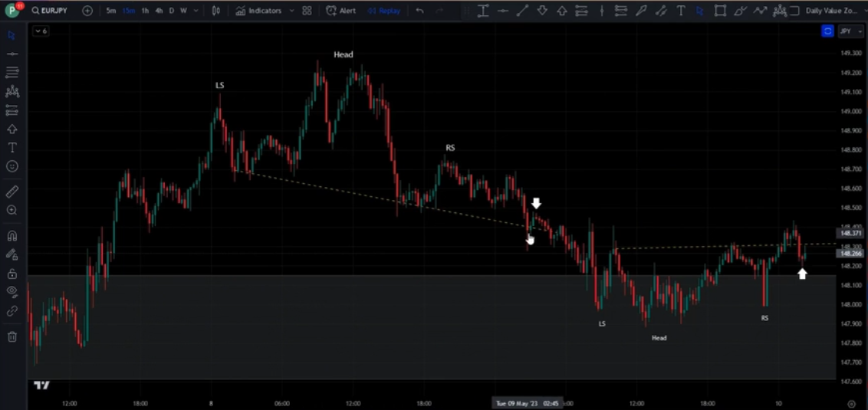Image resolution: width=868 pixels, height=410 pixels.
Task: Toggle the blue chart sync button
Action: coord(827,31)
